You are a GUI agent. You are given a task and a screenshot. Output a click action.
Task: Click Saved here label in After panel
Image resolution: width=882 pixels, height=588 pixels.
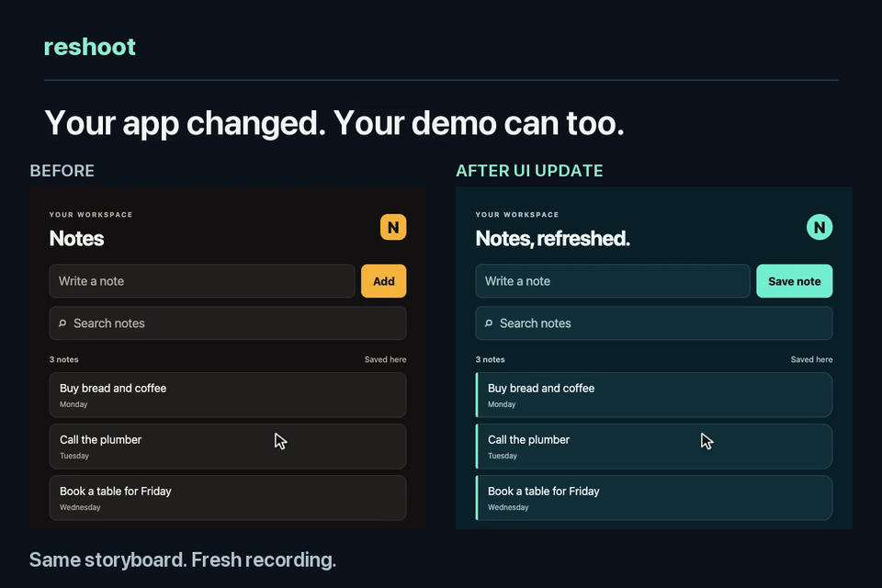(811, 359)
